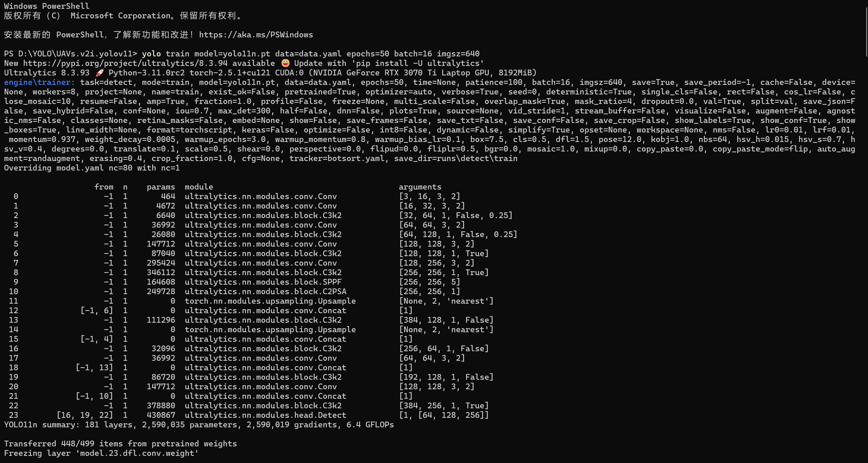This screenshot has height=463, width=868.
Task: Click the blue engine\trainer: label
Action: (x=39, y=82)
